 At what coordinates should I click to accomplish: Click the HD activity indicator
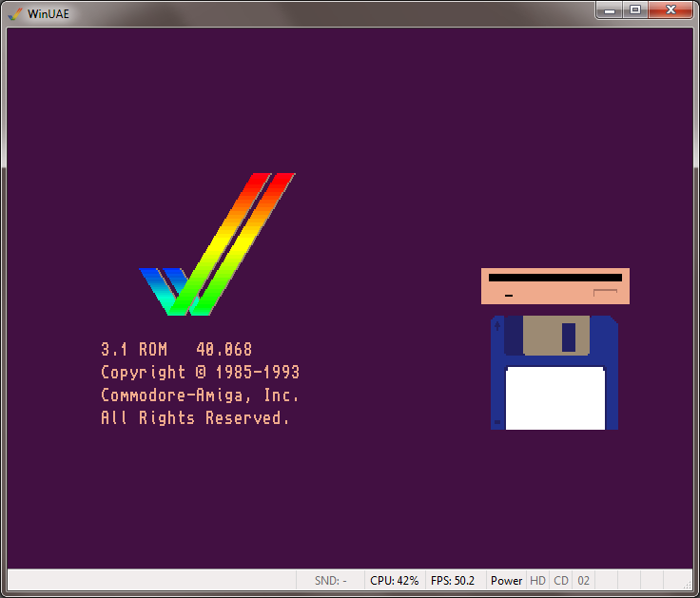(x=537, y=581)
